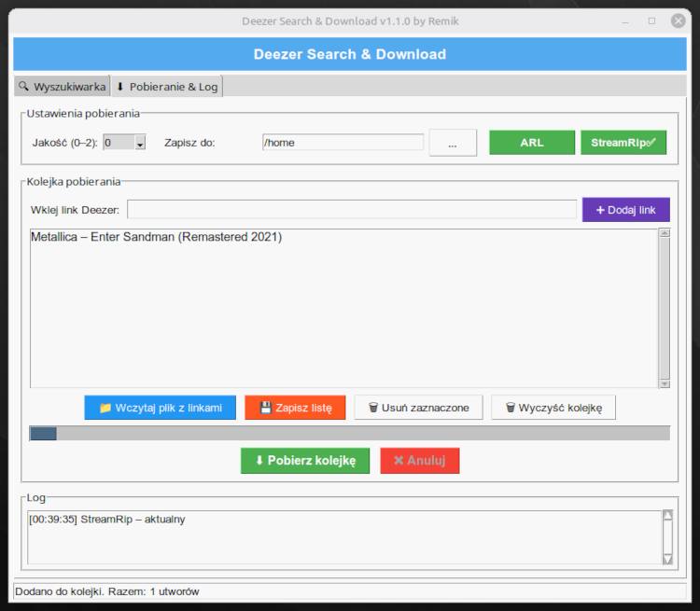Click the download progress bar
The width and height of the screenshot is (700, 611).
(349, 433)
